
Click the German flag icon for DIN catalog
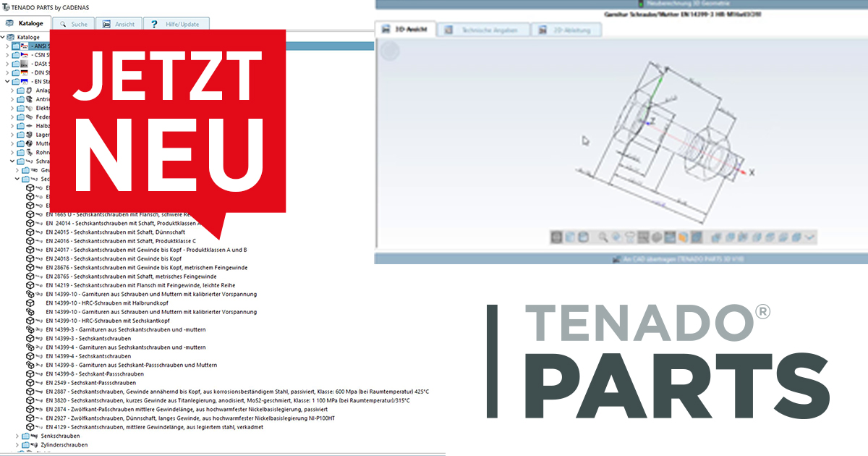tap(25, 72)
